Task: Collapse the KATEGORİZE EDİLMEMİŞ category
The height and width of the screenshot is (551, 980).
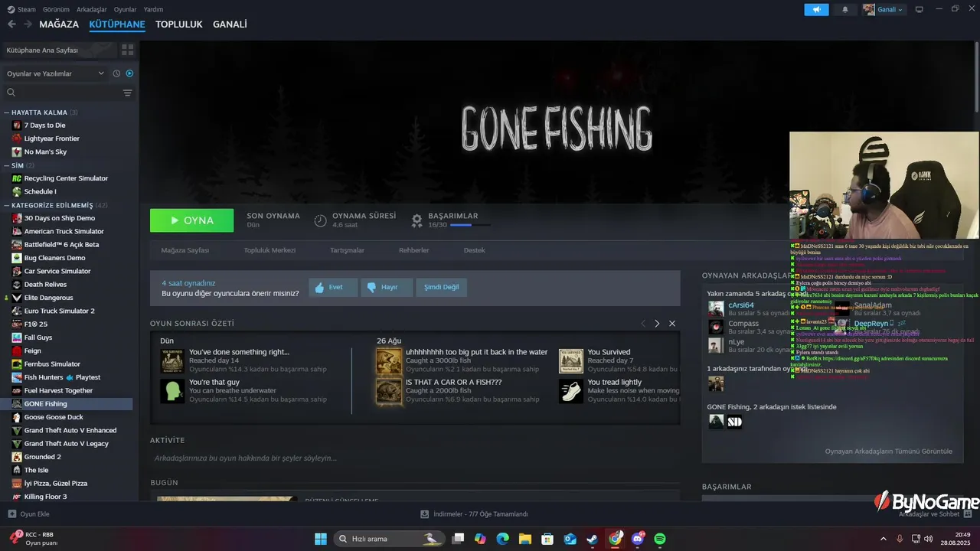Action: click(x=7, y=205)
